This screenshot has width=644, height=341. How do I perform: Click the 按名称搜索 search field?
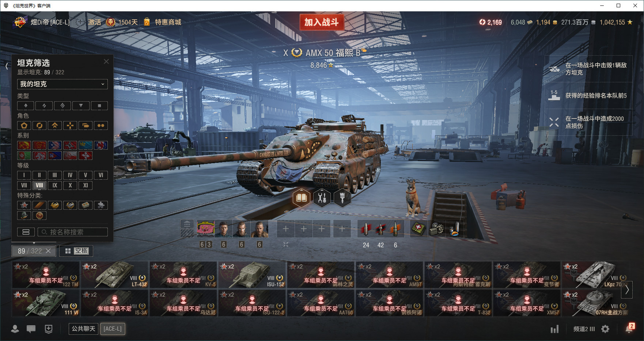[x=73, y=232]
